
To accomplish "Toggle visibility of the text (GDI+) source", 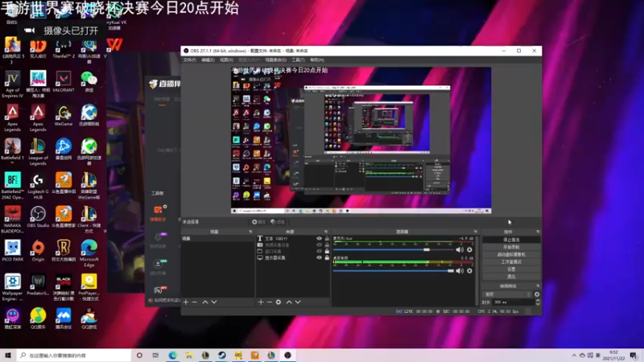I will coord(319,238).
